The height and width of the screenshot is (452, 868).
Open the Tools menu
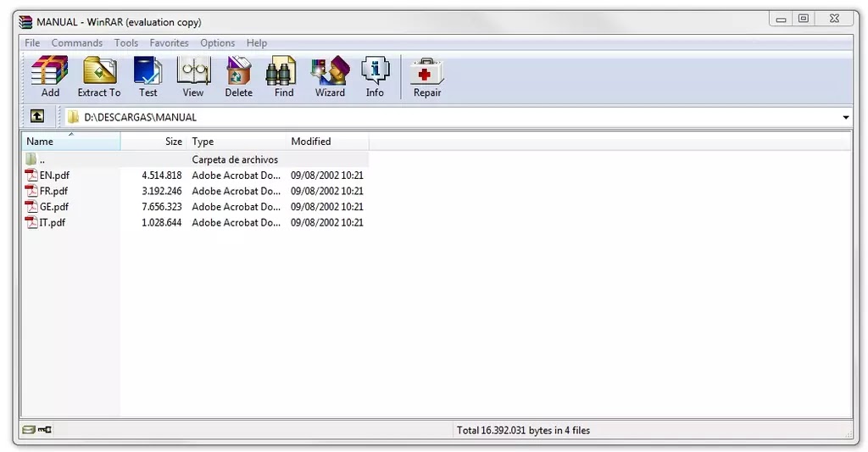(126, 42)
